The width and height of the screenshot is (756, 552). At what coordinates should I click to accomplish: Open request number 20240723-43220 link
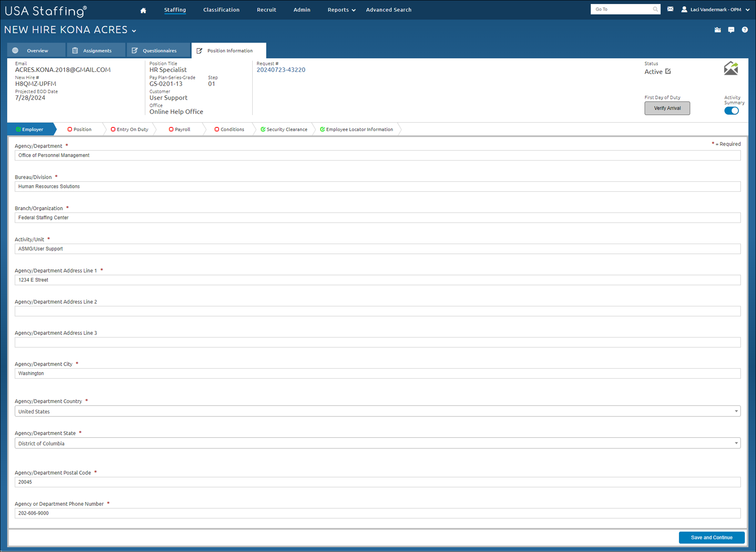pyautogui.click(x=281, y=70)
